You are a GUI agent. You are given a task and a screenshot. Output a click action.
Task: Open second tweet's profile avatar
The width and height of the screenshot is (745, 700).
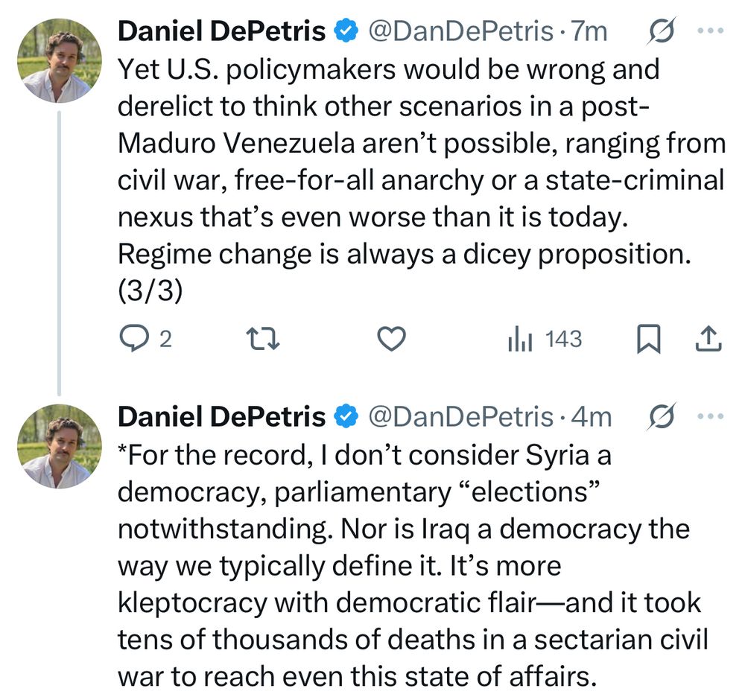click(59, 446)
